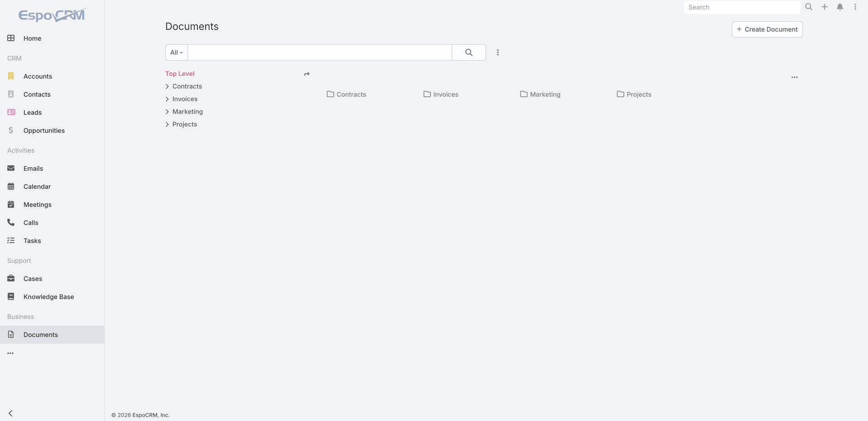This screenshot has height=421, width=868.
Task: Expand the Contracts tree chevron
Action: 167,86
